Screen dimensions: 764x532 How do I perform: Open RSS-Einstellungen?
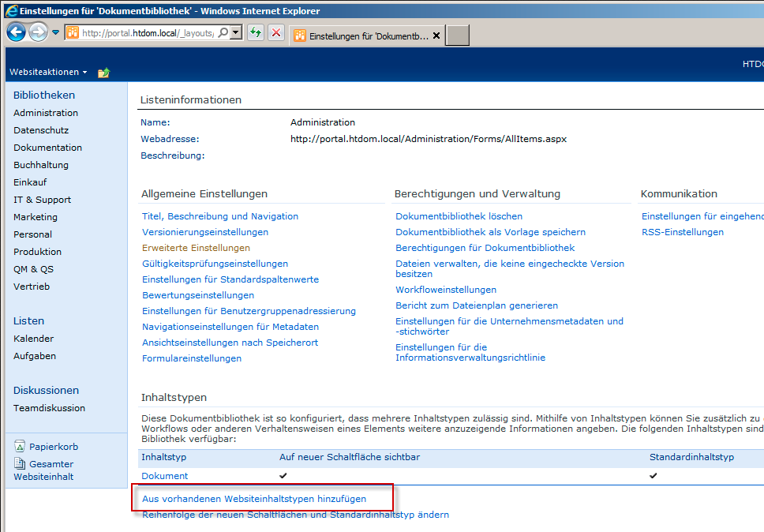point(682,232)
